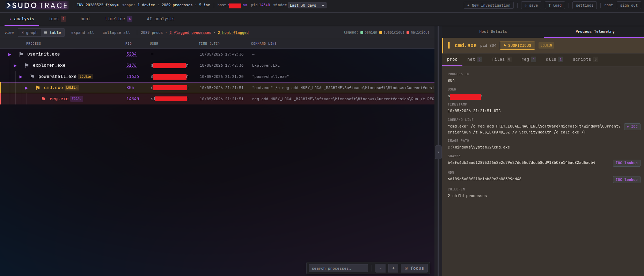The width and height of the screenshot is (644, 276).
Task: Open the hunt tab
Action: tap(85, 19)
